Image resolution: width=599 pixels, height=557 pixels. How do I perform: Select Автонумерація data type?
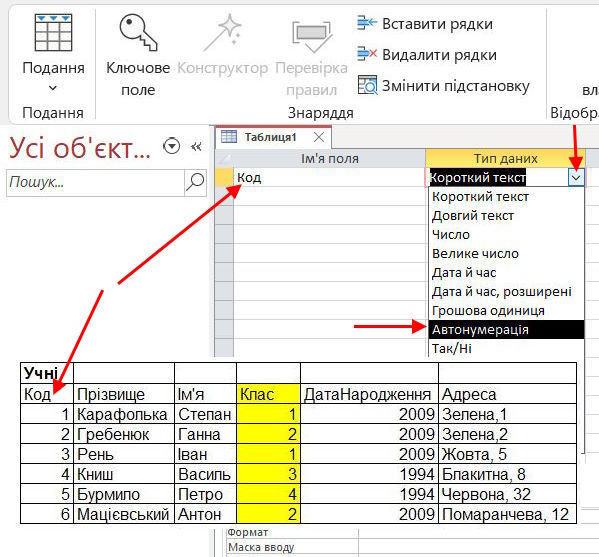507,329
